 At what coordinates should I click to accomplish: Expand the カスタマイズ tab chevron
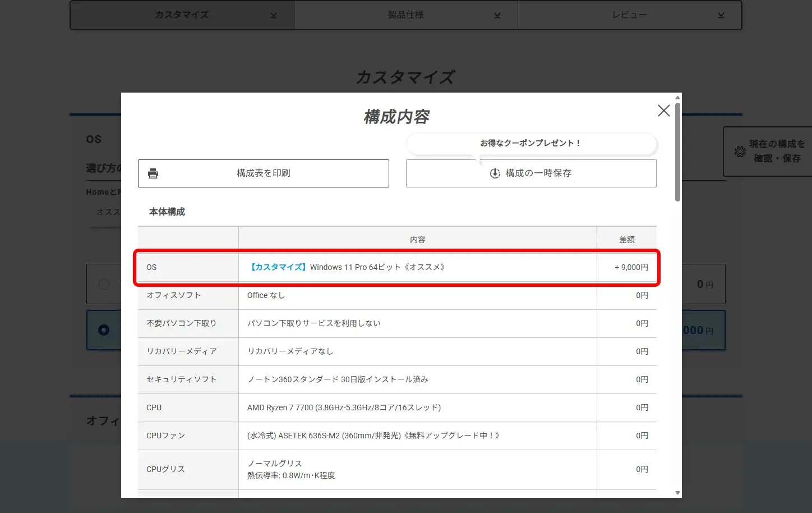[x=273, y=15]
